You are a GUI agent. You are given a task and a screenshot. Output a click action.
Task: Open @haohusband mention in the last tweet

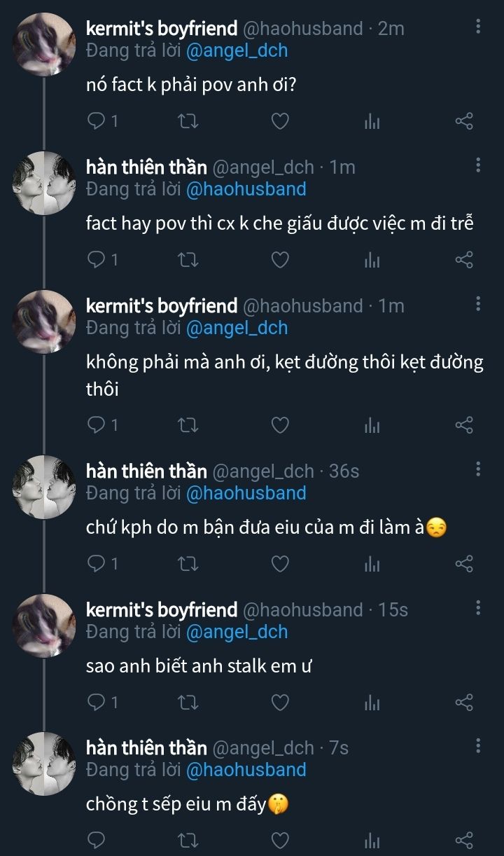pyautogui.click(x=246, y=770)
